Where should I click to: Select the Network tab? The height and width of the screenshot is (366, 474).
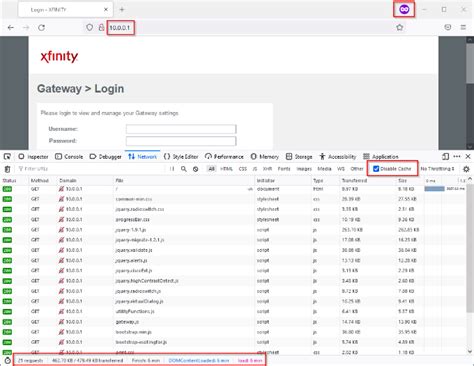tap(142, 156)
